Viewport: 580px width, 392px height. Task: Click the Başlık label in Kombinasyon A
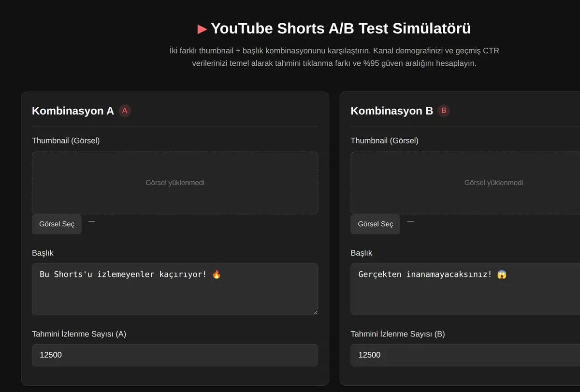click(43, 253)
